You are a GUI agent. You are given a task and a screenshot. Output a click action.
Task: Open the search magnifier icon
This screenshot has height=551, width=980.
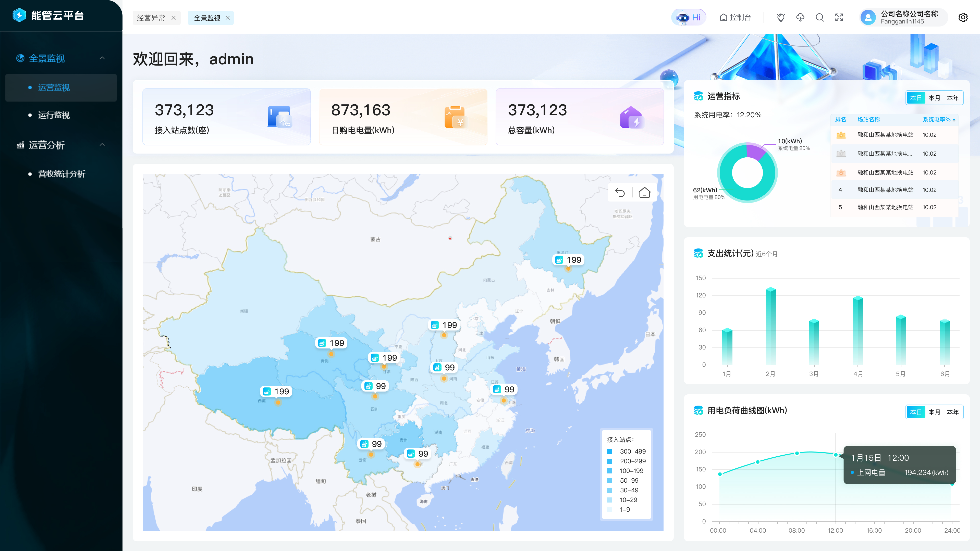pyautogui.click(x=819, y=18)
